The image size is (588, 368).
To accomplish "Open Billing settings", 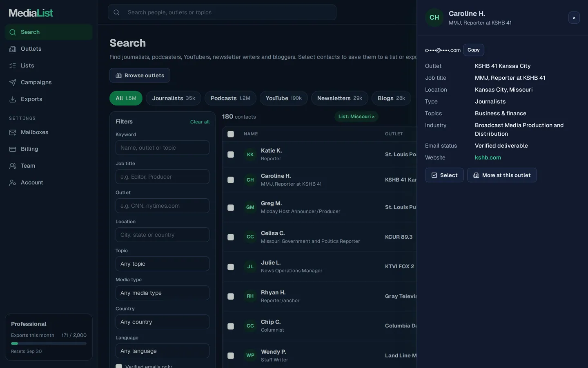I will click(x=49, y=149).
